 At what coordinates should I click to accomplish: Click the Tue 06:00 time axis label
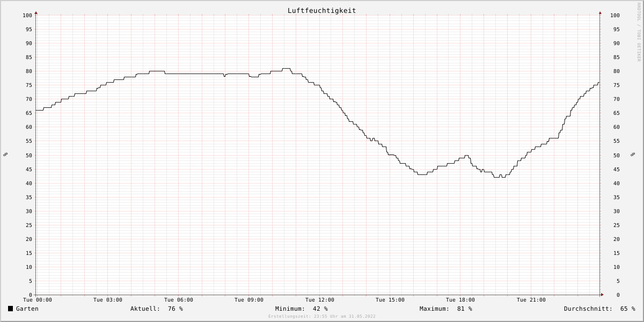click(x=179, y=300)
